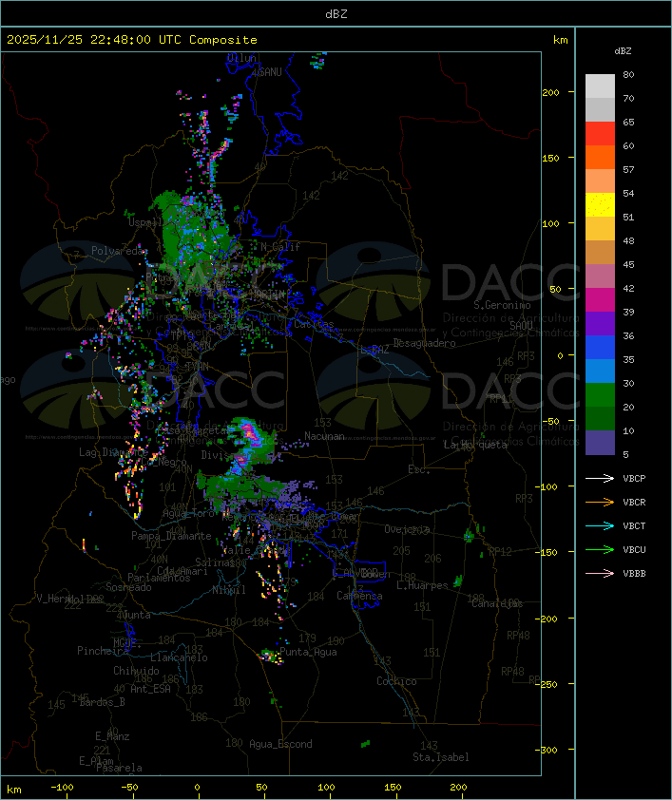Click the 'Canalejas' map label
The height and width of the screenshot is (800, 672).
coord(497,603)
